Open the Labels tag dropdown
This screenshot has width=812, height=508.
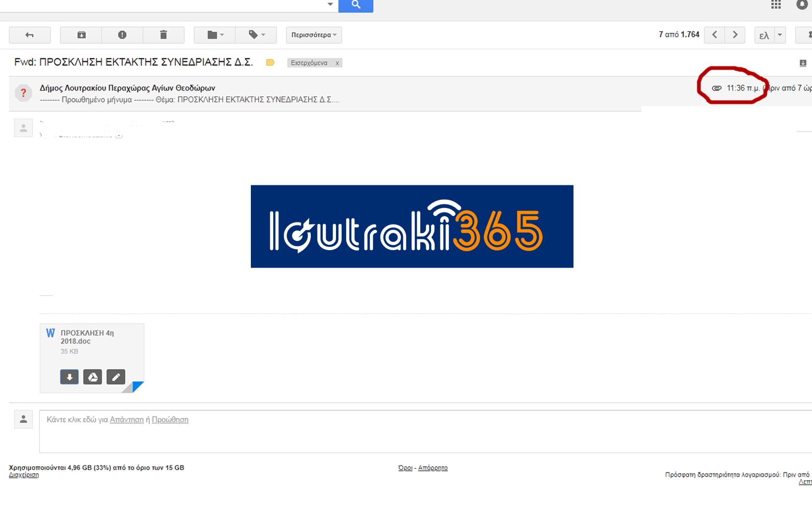pos(256,35)
